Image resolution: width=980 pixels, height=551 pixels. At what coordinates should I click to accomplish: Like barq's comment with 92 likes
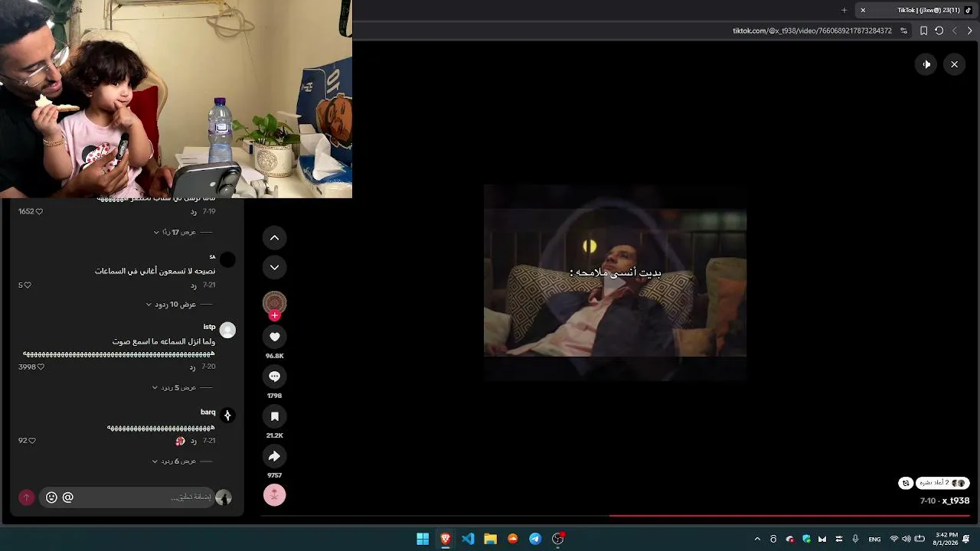pyautogui.click(x=31, y=441)
